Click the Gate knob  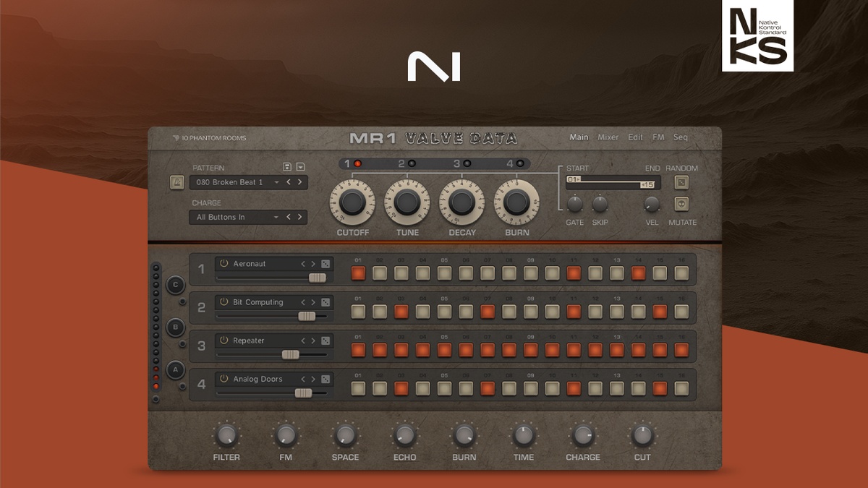click(574, 204)
